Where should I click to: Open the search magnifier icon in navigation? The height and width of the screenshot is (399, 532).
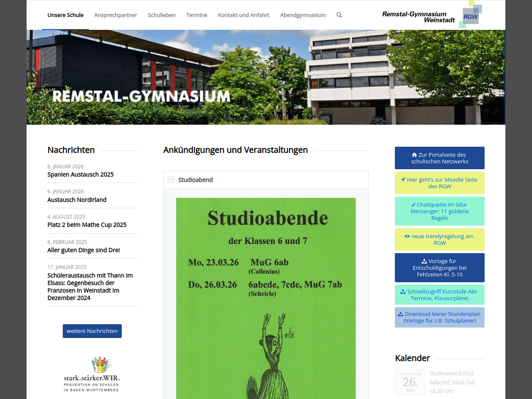[x=339, y=15]
